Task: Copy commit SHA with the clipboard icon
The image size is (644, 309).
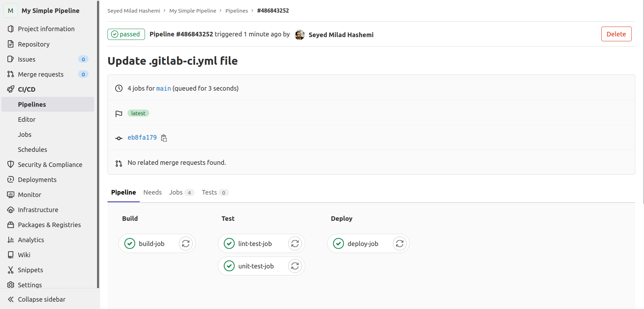Action: tap(164, 138)
